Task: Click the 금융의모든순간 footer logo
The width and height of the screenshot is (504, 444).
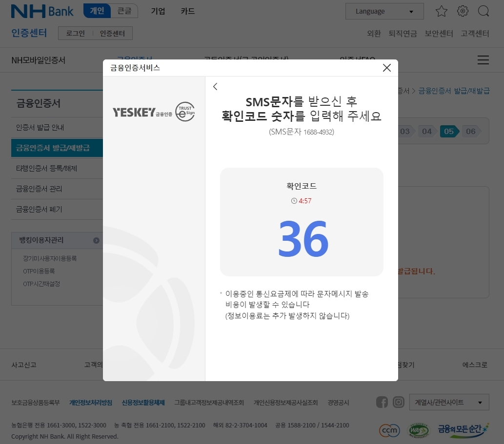Action: [x=463, y=430]
